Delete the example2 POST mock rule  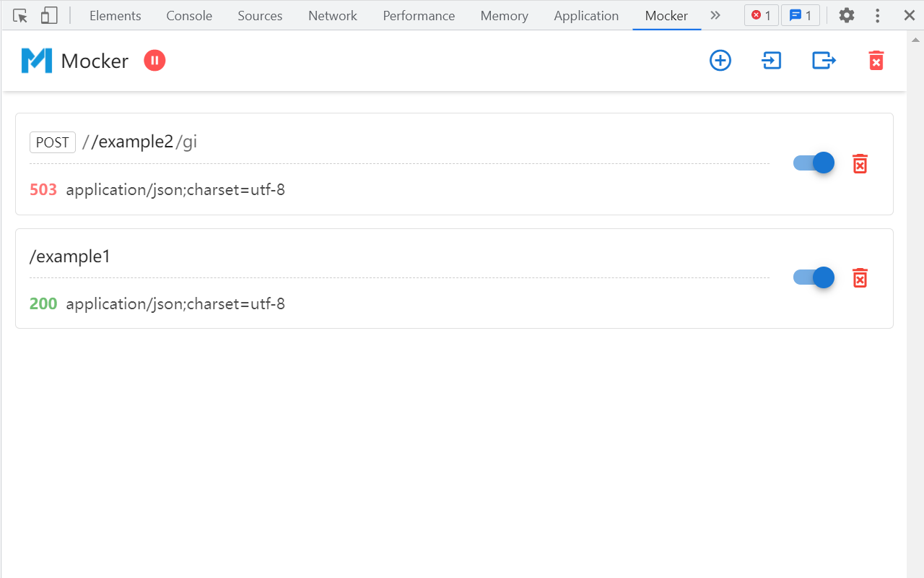click(x=860, y=164)
